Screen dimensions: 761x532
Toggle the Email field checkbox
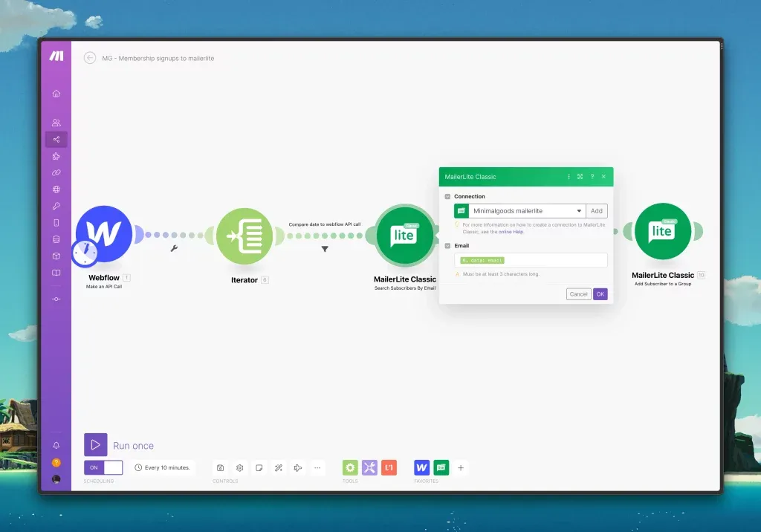pos(447,246)
